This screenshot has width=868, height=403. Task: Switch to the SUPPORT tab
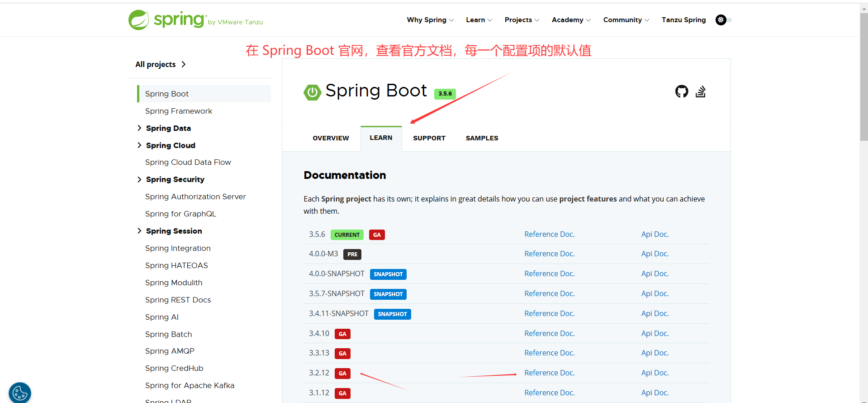pyautogui.click(x=429, y=138)
